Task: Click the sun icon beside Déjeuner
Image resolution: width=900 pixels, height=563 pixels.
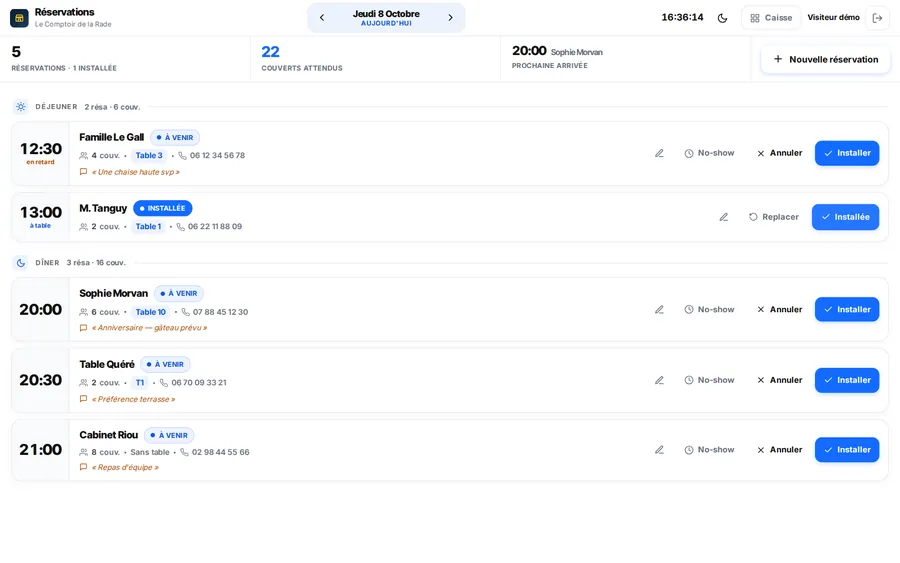Action: [x=21, y=107]
